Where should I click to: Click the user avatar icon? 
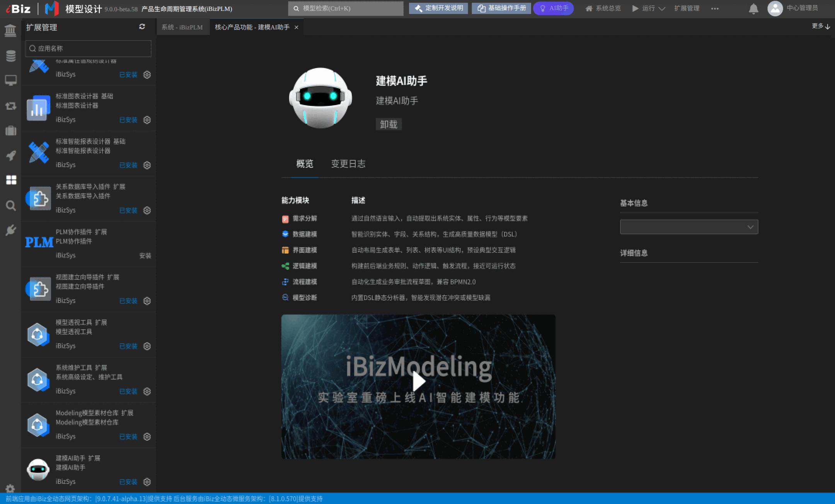click(775, 8)
